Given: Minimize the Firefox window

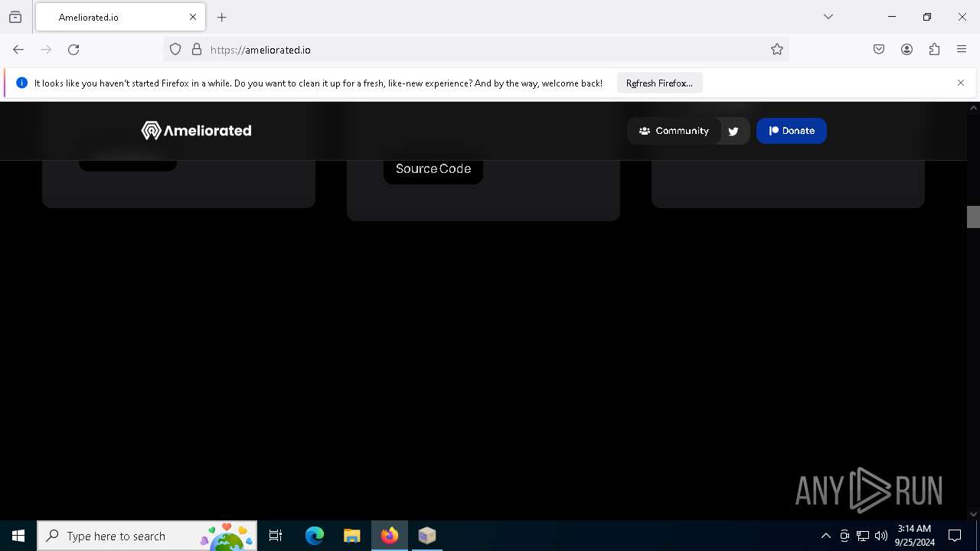Looking at the screenshot, I should tap(892, 17).
